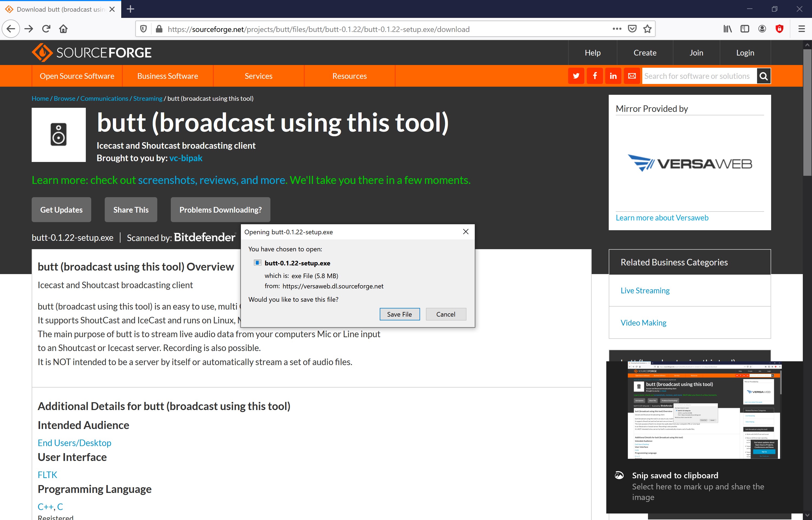Screen dimensions: 812x520
Task: Click Problems Downloading? button
Action: [220, 210]
